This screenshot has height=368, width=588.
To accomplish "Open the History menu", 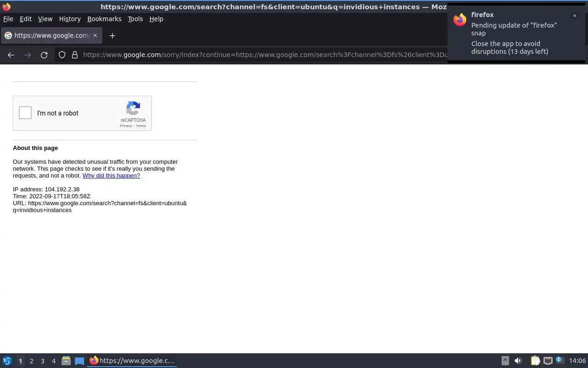I will click(70, 19).
